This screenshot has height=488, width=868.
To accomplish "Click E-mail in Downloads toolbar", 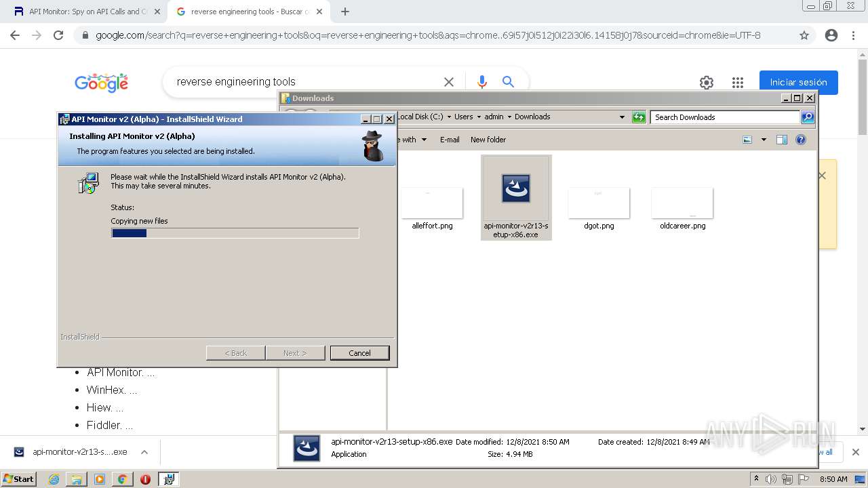I will 450,140.
